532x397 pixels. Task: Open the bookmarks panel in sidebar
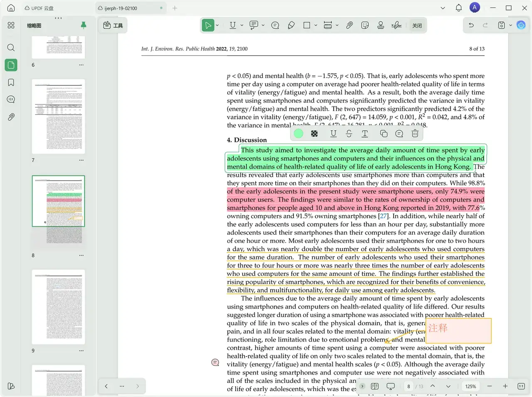click(11, 82)
